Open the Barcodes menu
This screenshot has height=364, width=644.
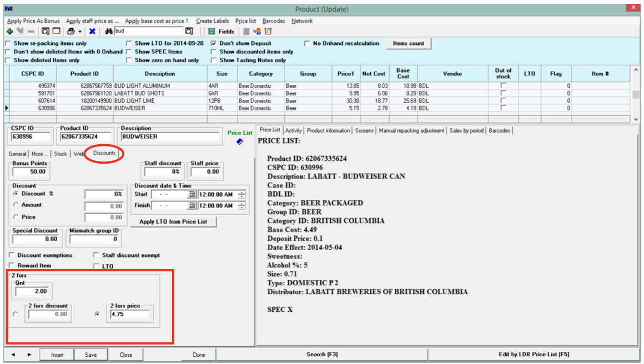click(274, 21)
